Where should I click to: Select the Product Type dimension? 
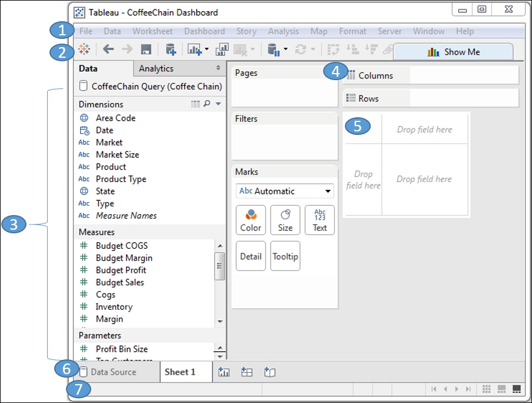click(121, 179)
